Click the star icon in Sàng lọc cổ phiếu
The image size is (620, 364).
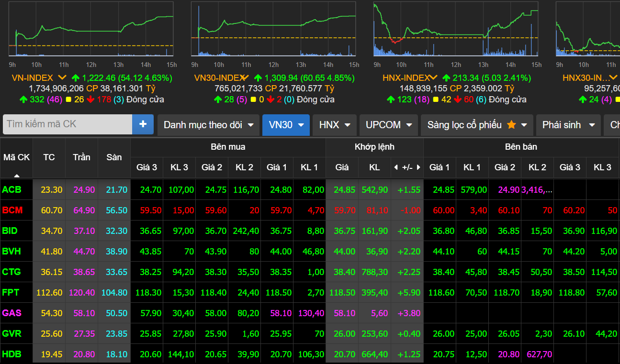point(511,125)
